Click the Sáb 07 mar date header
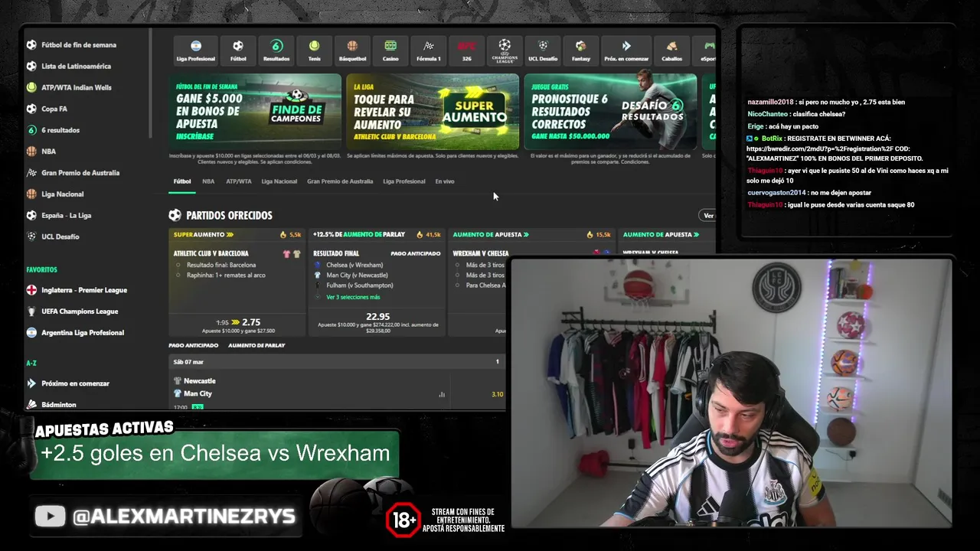Viewport: 980px width, 551px height. (x=188, y=362)
